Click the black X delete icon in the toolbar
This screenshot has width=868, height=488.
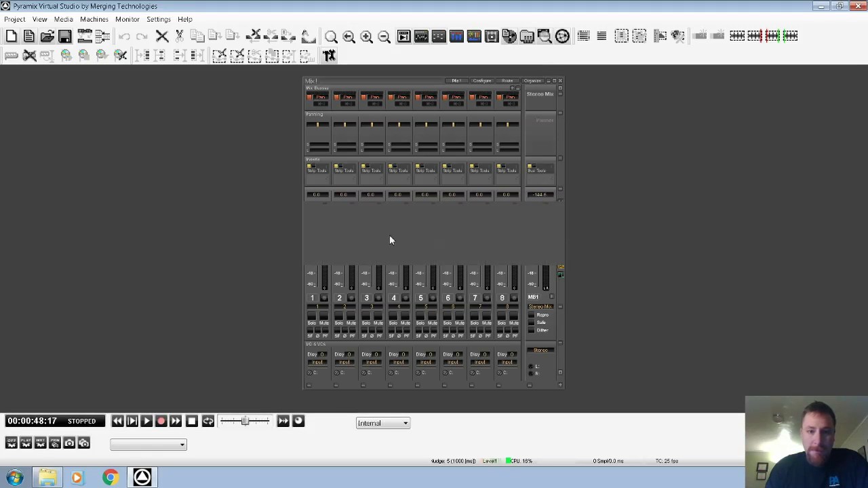click(x=162, y=36)
